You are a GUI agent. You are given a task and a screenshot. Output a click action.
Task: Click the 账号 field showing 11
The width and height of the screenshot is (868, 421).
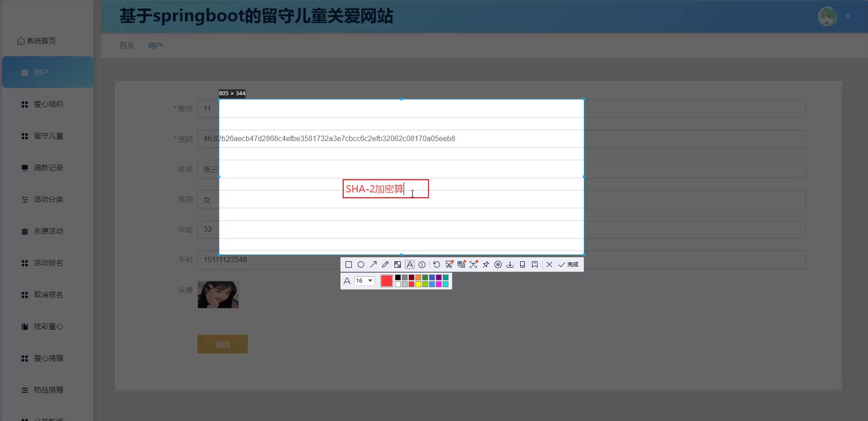click(x=501, y=108)
